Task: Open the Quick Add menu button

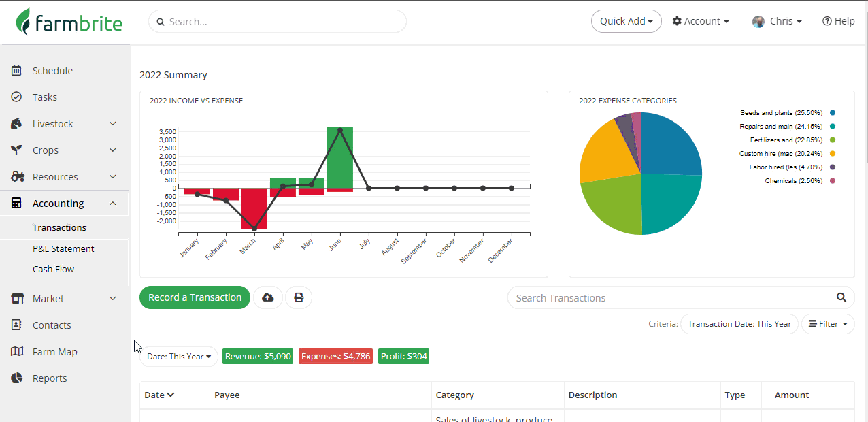Action: coord(627,21)
